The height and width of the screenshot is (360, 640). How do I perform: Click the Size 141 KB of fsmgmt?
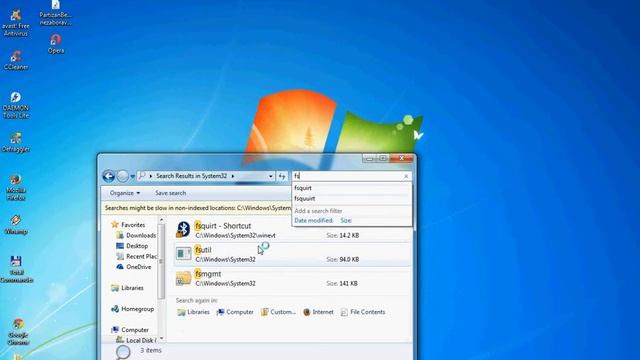pyautogui.click(x=342, y=284)
